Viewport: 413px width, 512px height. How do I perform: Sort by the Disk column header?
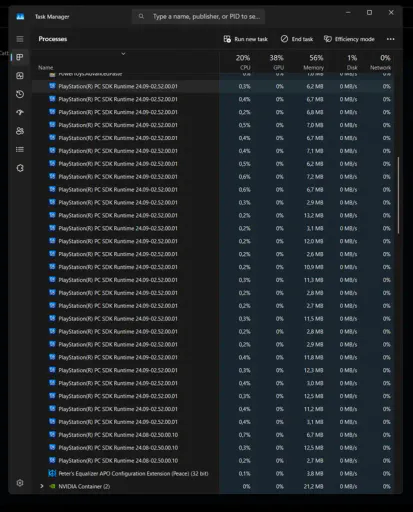click(x=352, y=62)
